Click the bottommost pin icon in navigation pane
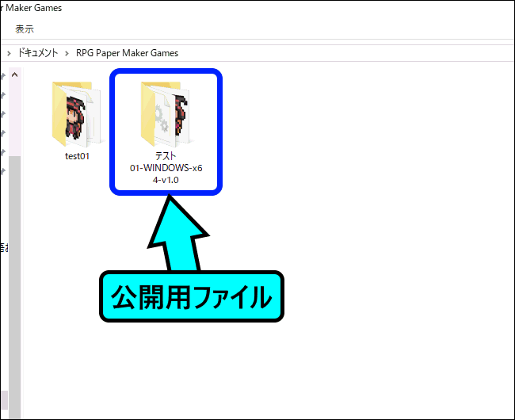This screenshot has height=420, width=515. [3, 172]
